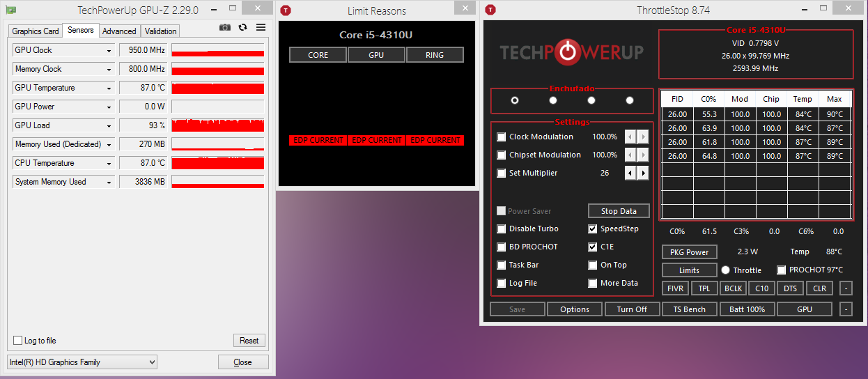Enable Chipset Modulation checkbox
Viewport: 868px width, 379px height.
(502, 155)
